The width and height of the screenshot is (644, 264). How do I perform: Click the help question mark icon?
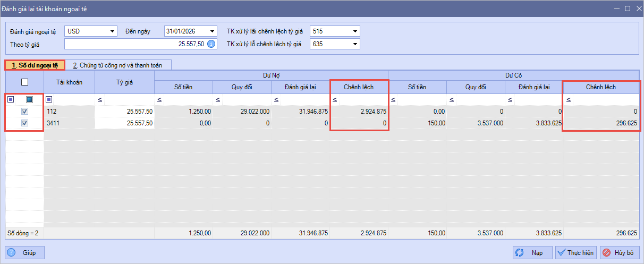tap(11, 252)
